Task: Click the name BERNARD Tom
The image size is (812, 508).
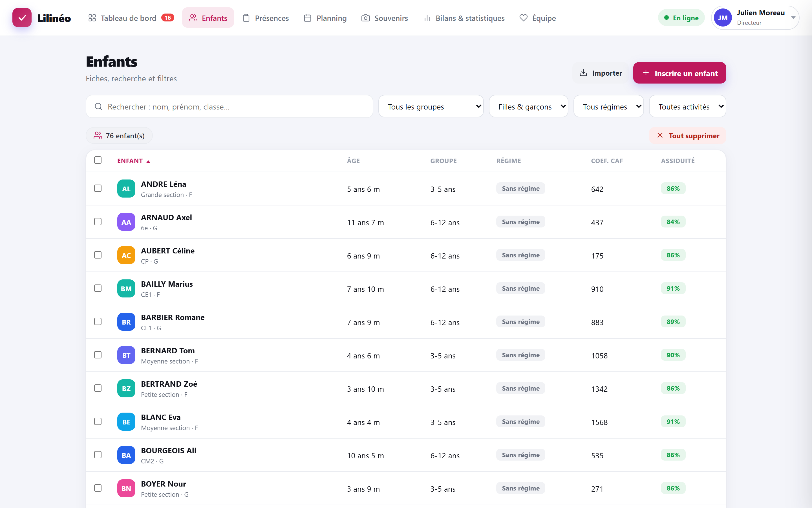Action: coord(168,351)
